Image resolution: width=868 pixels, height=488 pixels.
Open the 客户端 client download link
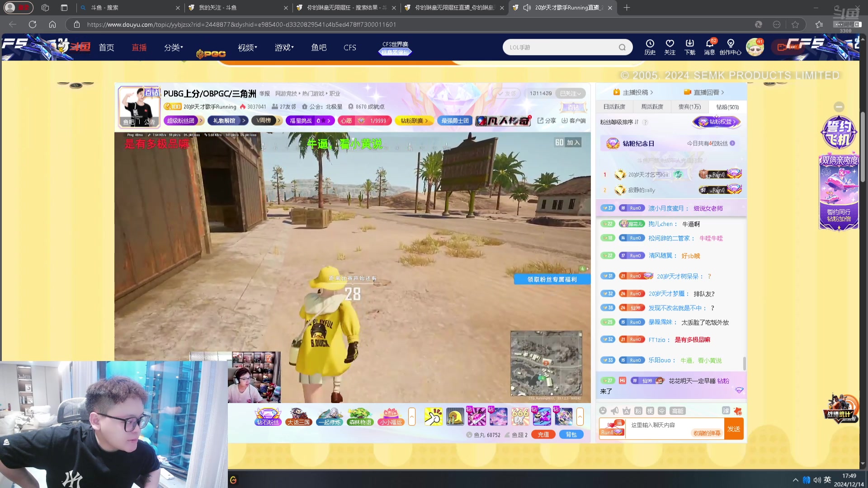tap(574, 121)
